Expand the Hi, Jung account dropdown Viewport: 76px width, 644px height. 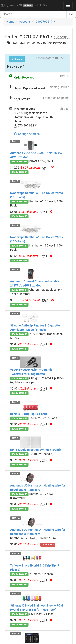10,5
